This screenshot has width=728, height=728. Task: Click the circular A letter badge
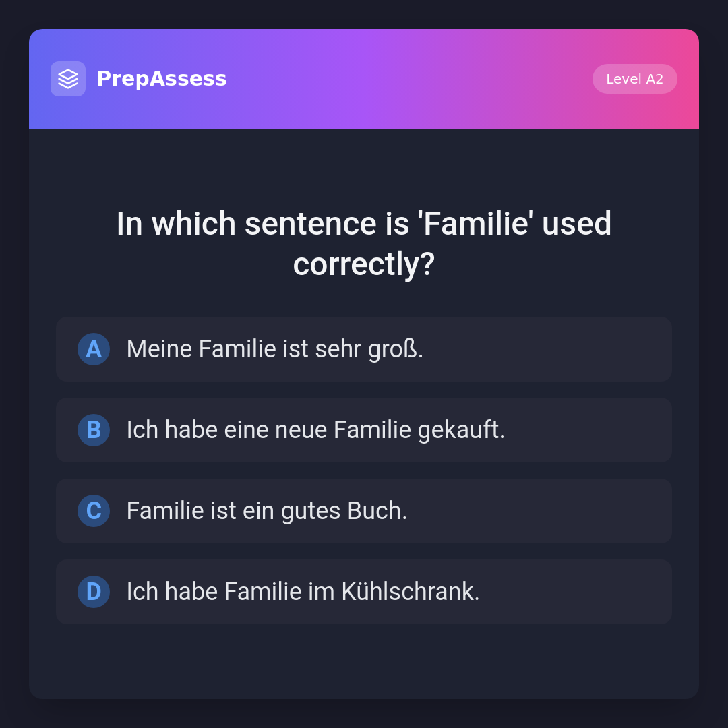point(94,349)
